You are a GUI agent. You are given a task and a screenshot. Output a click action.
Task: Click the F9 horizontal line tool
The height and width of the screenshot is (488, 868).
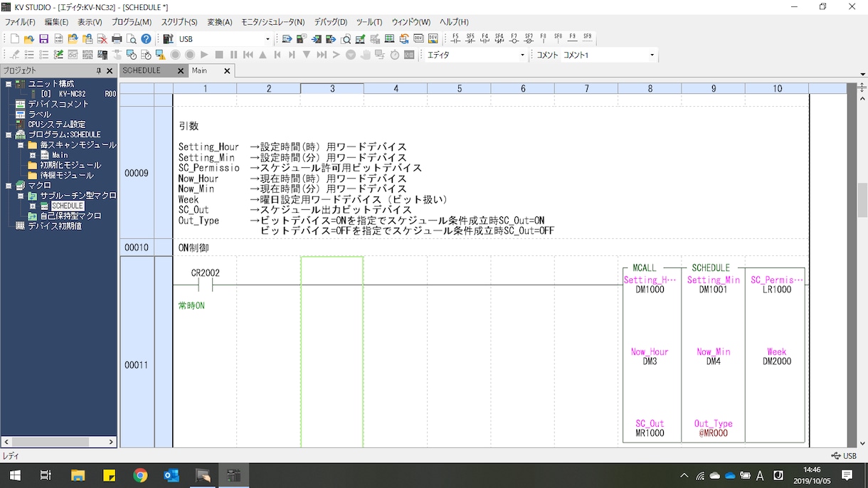point(573,38)
